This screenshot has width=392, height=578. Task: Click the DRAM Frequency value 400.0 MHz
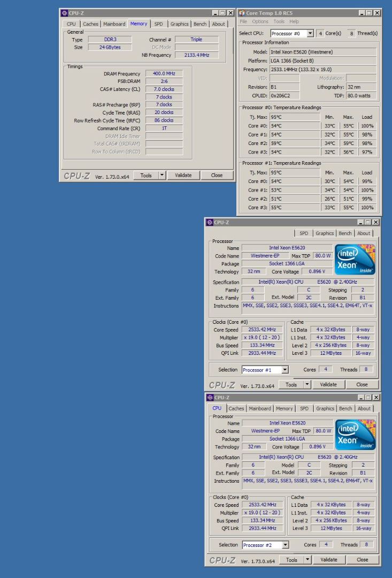164,73
